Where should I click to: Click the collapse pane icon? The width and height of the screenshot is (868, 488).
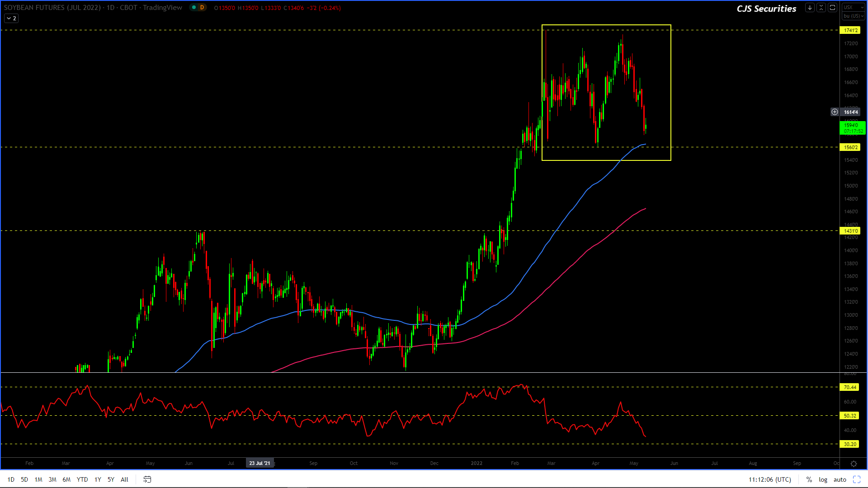click(821, 8)
